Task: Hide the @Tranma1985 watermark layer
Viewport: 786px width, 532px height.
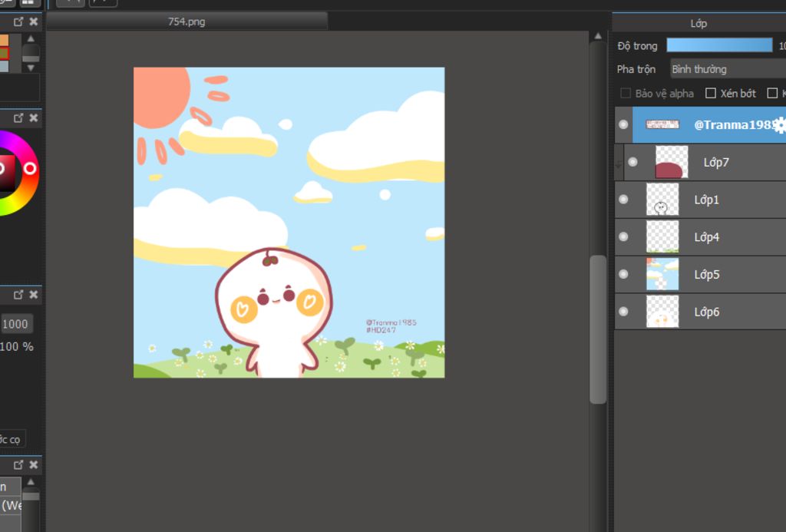Action: coord(623,124)
